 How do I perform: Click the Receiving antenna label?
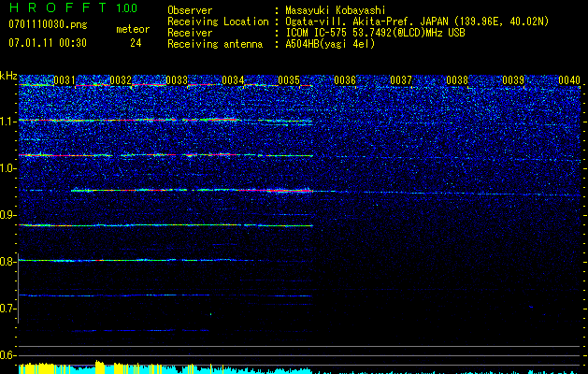pyautogui.click(x=215, y=44)
